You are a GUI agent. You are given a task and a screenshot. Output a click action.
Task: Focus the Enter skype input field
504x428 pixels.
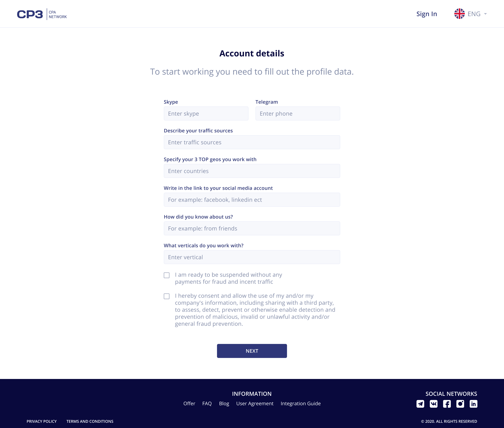click(x=206, y=113)
